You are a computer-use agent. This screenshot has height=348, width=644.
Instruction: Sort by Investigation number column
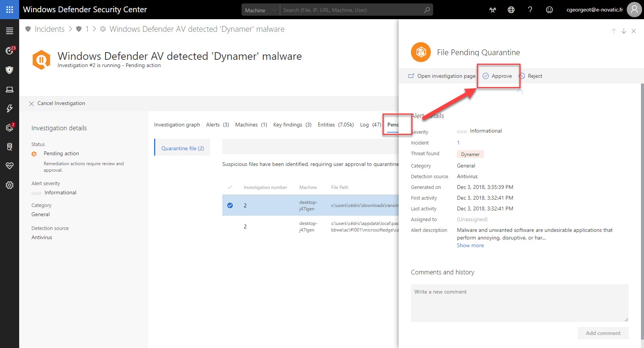coord(265,187)
